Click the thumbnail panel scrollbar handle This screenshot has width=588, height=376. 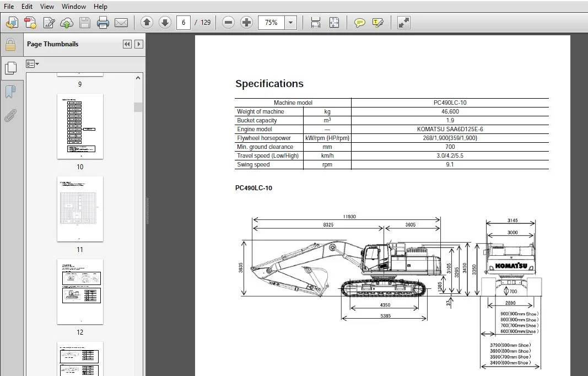coord(138,107)
